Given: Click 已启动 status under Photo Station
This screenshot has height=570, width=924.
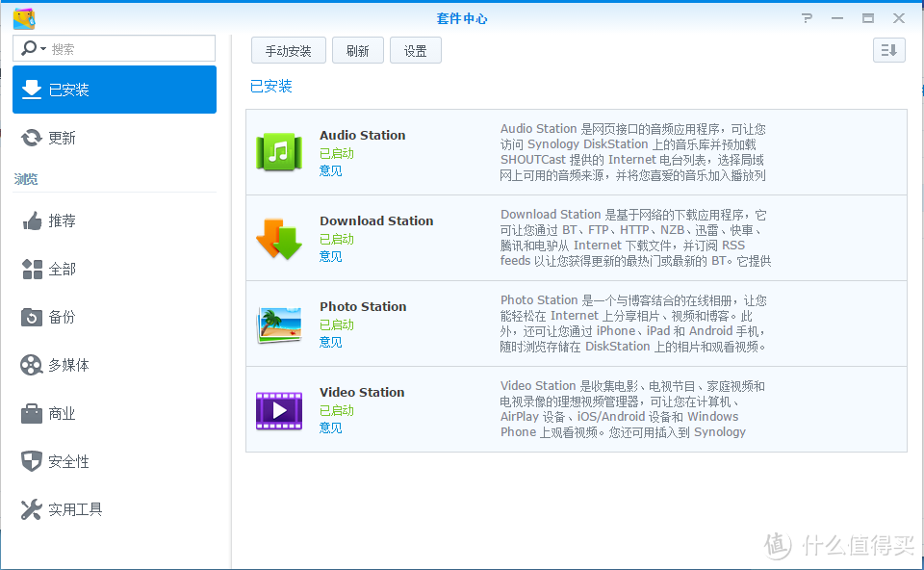Looking at the screenshot, I should [x=337, y=324].
